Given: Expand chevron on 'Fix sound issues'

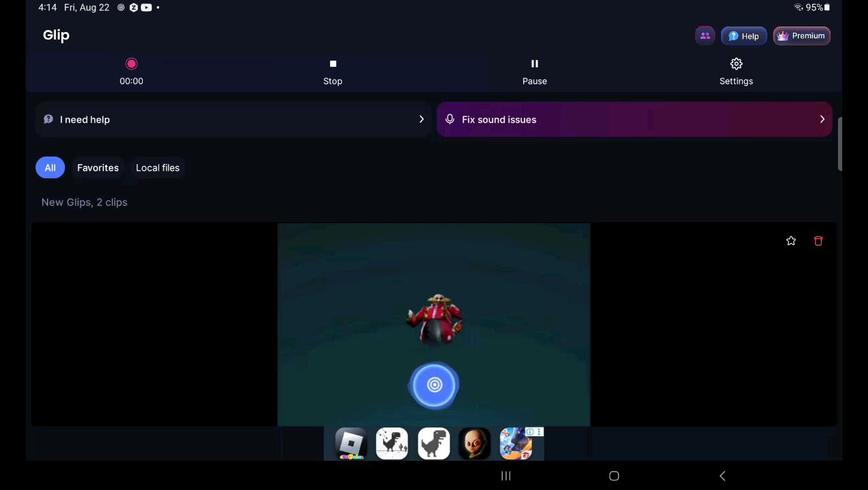Looking at the screenshot, I should 822,120.
